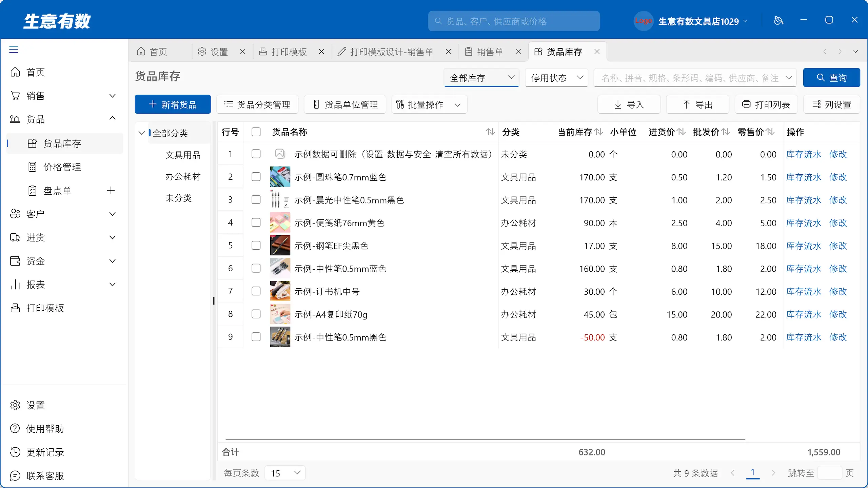868x488 pixels.
Task: Click the store Logo avatar
Action: 643,21
